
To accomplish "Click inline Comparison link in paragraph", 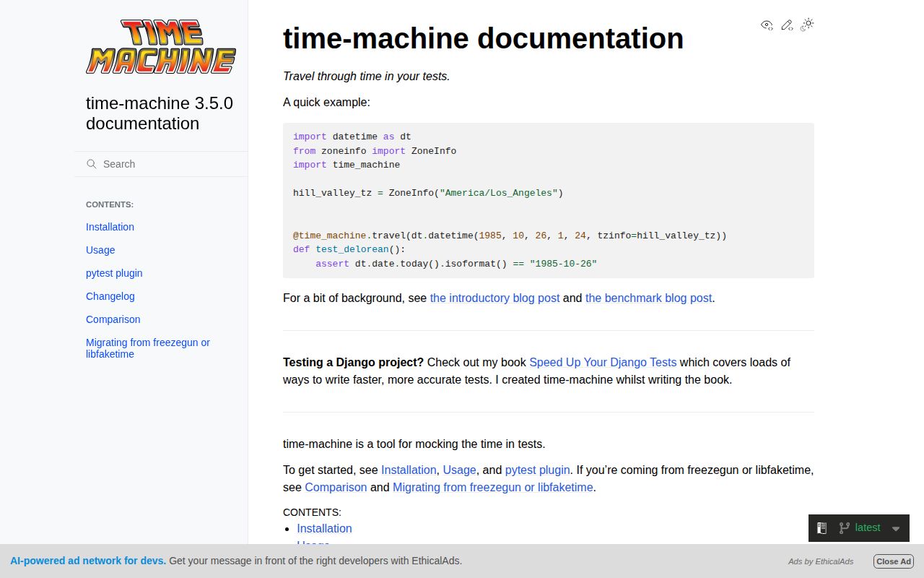I will click(x=336, y=487).
